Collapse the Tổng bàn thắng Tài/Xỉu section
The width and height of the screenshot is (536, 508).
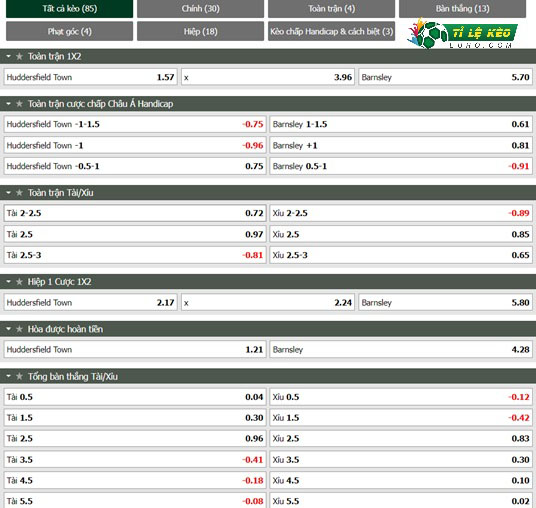[x=9, y=376]
